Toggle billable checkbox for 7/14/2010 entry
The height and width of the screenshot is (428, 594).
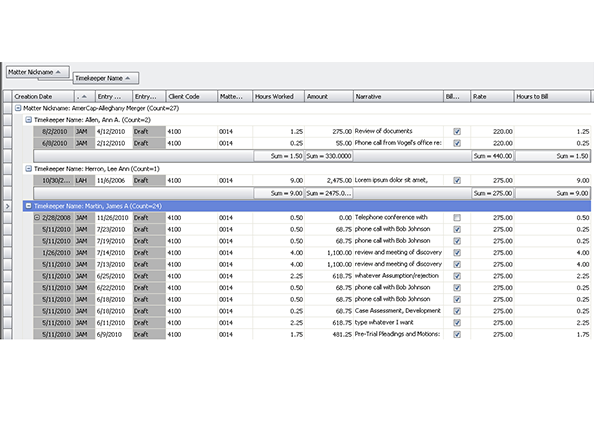457,253
